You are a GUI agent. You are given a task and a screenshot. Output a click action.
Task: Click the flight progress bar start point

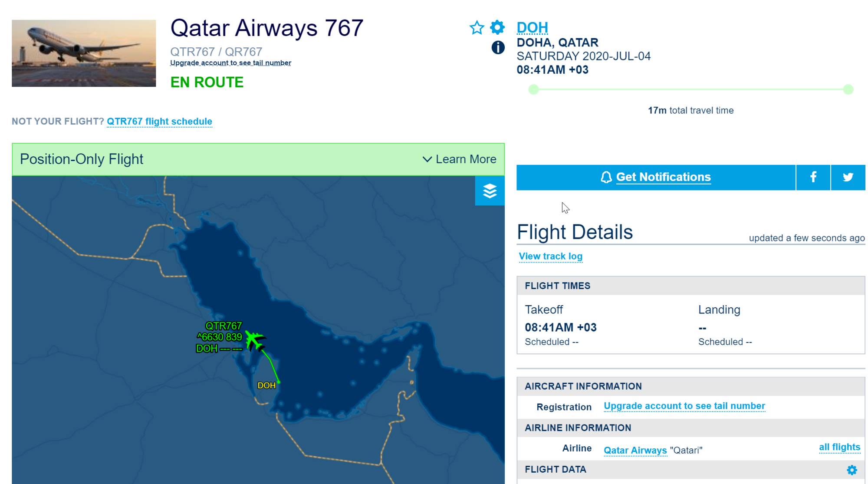(533, 89)
